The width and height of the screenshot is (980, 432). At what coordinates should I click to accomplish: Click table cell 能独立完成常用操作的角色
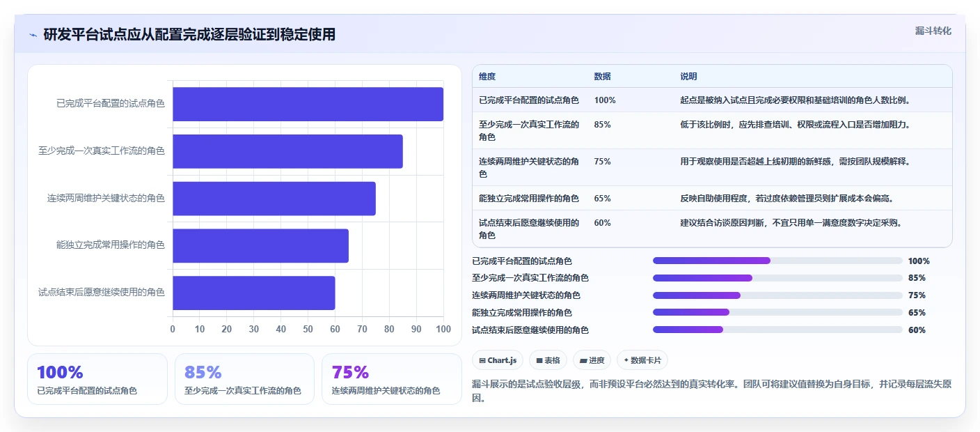(x=529, y=199)
